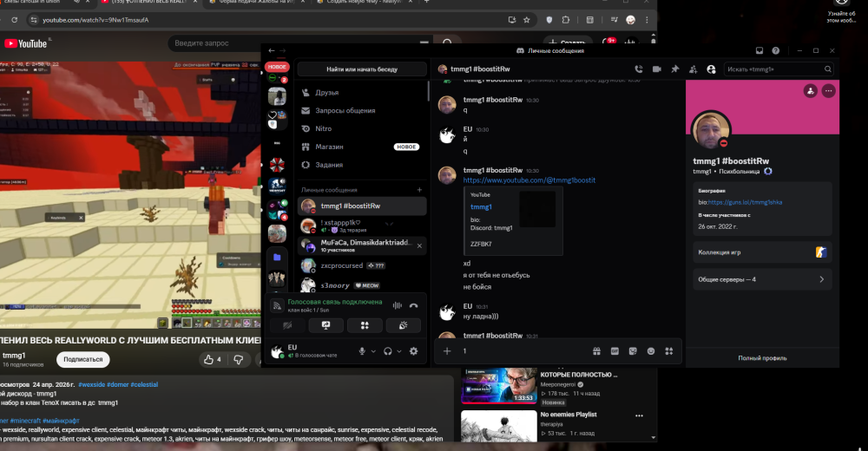This screenshot has height=451, width=868.
Task: Hide the user profile panel icon
Action: click(712, 69)
